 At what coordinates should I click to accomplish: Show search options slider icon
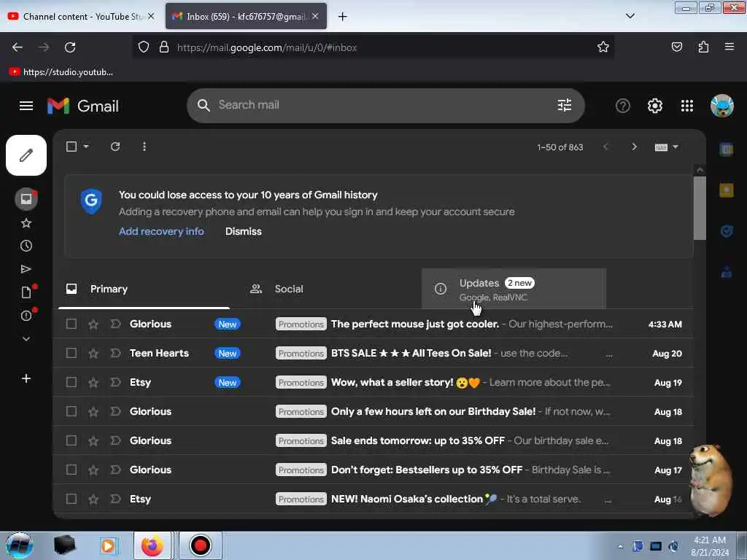565,105
